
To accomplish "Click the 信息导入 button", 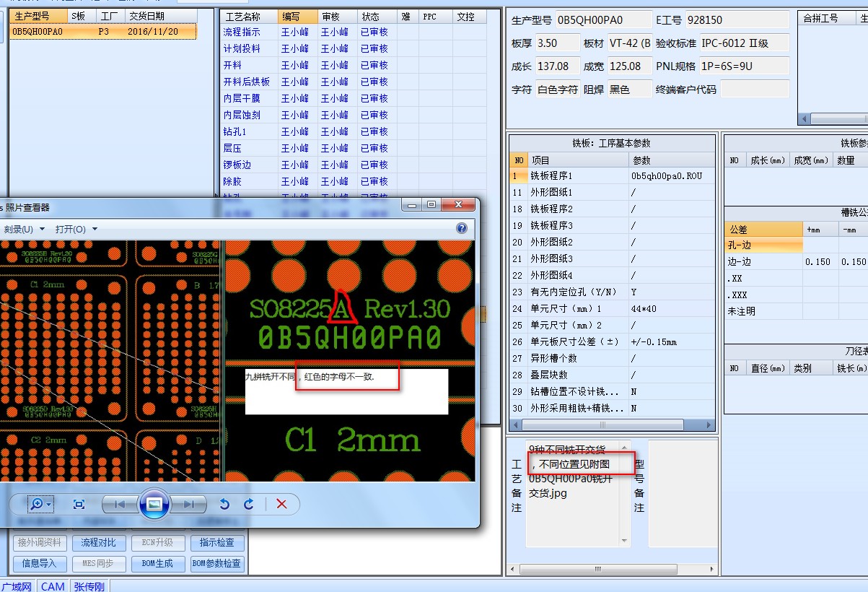I will pos(40,563).
